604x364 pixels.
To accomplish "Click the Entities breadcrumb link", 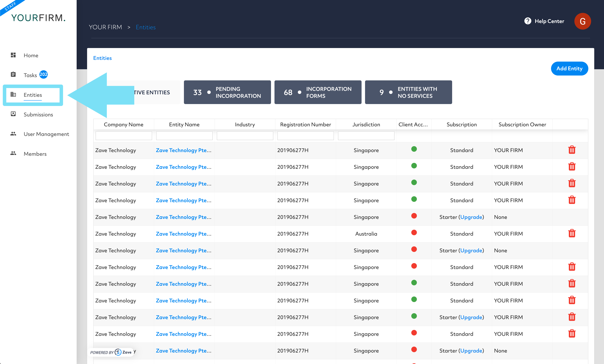I will (x=146, y=27).
